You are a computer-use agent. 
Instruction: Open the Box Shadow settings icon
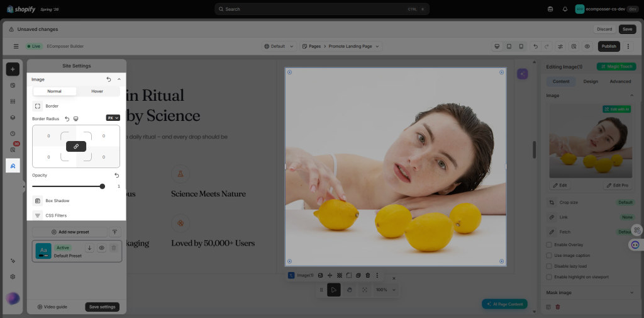pos(37,201)
